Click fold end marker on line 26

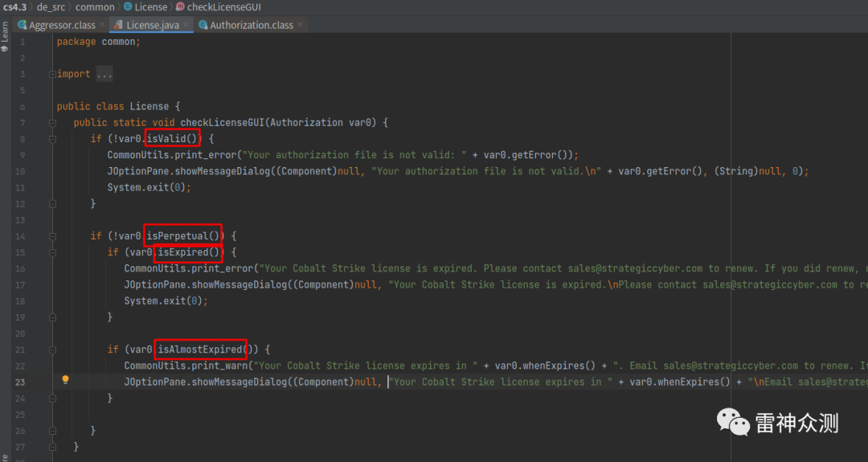(52, 431)
